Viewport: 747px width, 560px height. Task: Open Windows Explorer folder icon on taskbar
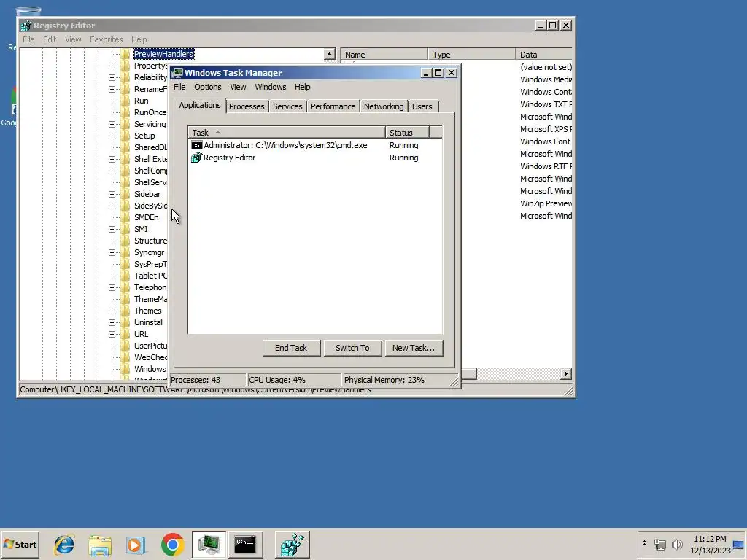coord(100,545)
